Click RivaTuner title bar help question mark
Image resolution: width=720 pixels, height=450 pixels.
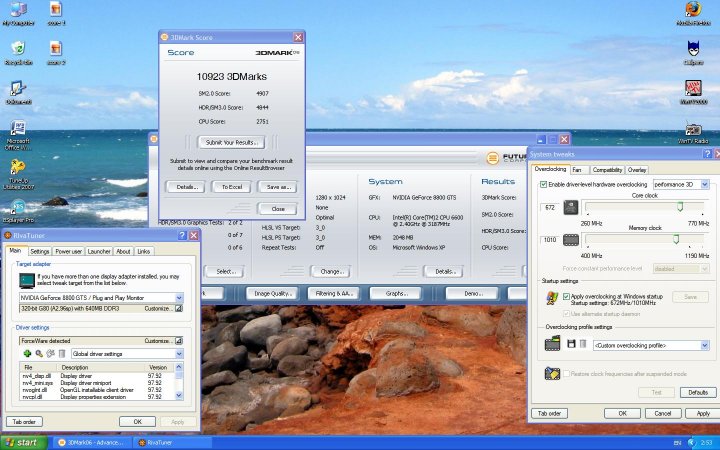[x=182, y=235]
